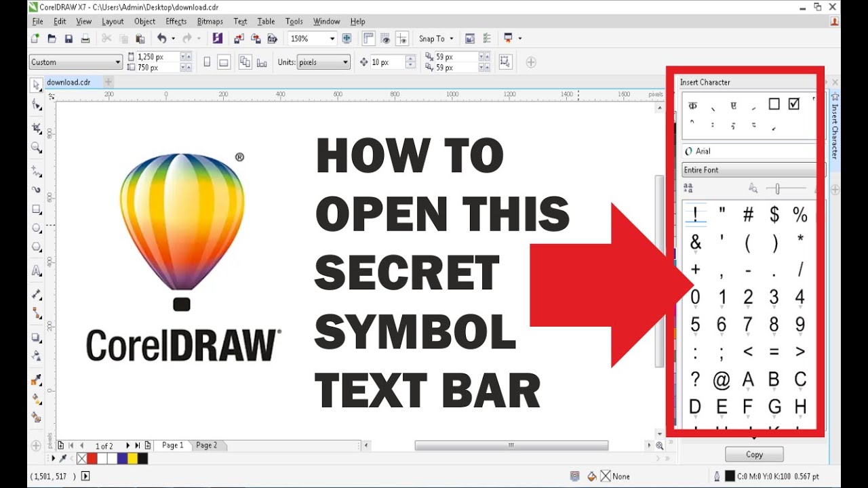Toggle Treat as Filled button
868x488 pixels.
(505, 62)
